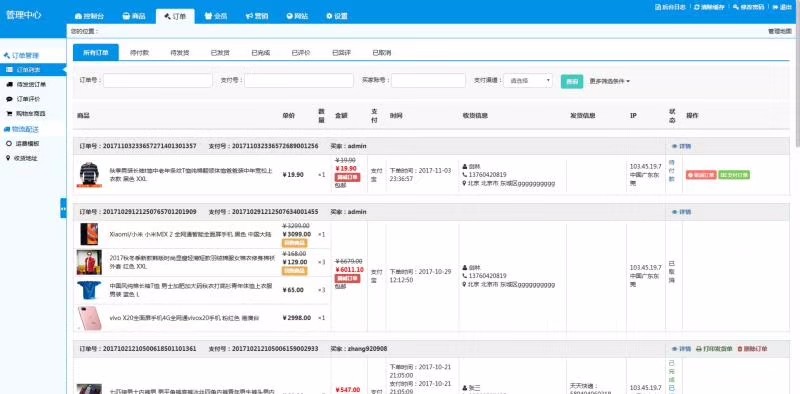Click red 取消订单 button on first order
This screenshot has height=394, width=800.
pyautogui.click(x=701, y=175)
